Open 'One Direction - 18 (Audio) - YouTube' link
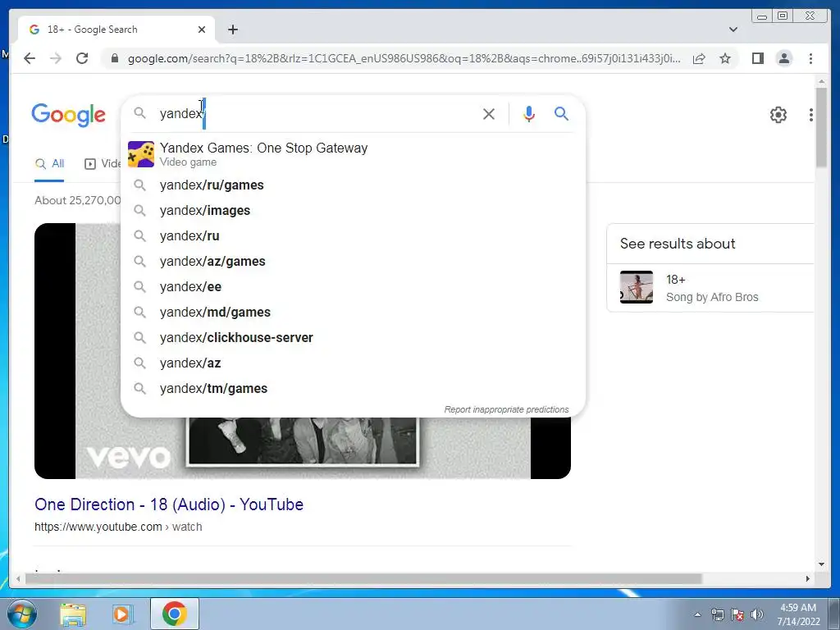 click(169, 504)
